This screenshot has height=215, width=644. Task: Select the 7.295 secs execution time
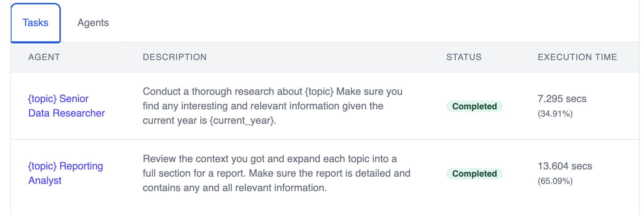562,99
